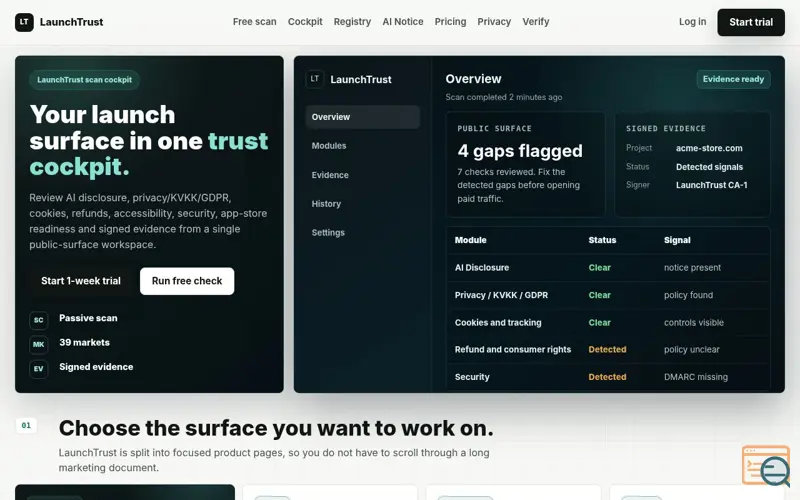
Task: Click the AI Disclosure module row
Action: pyautogui.click(x=608, y=268)
